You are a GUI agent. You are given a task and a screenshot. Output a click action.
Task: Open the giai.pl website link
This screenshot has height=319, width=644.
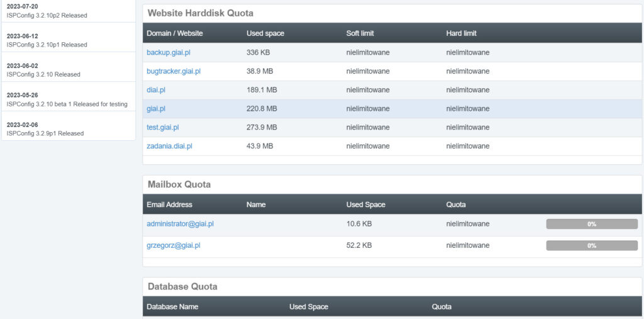point(156,108)
